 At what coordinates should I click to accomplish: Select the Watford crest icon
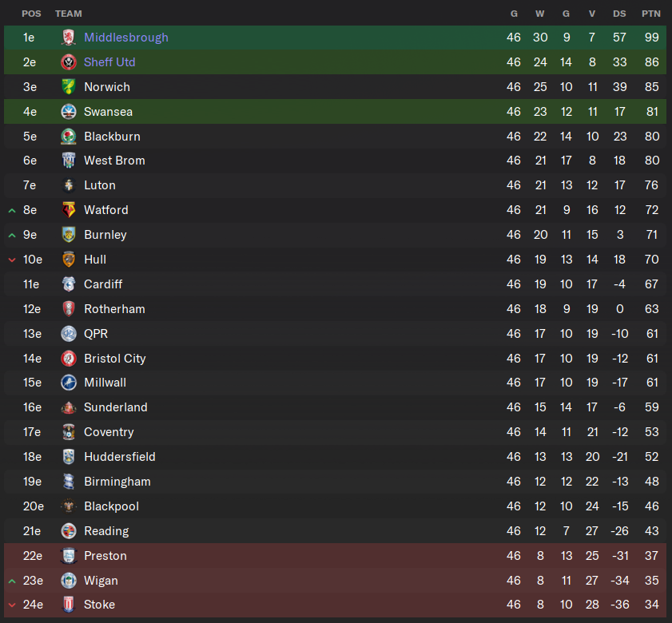coord(69,210)
